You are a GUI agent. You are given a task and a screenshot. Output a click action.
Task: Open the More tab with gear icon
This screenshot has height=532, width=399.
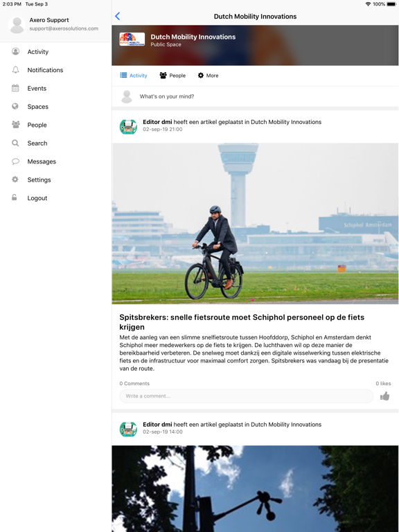[209, 76]
